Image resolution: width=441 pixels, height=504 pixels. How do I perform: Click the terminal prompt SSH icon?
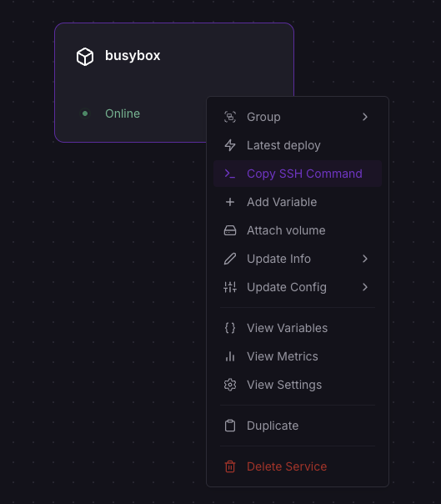coord(230,174)
